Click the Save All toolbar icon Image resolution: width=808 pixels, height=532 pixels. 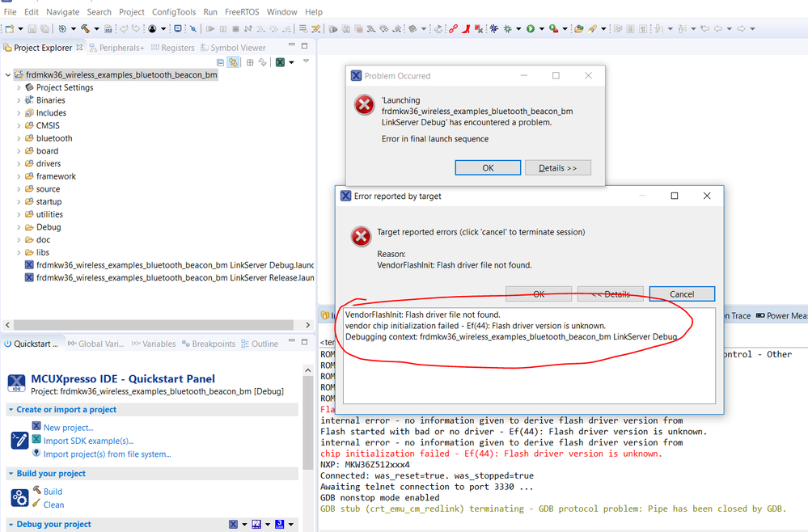[44, 29]
